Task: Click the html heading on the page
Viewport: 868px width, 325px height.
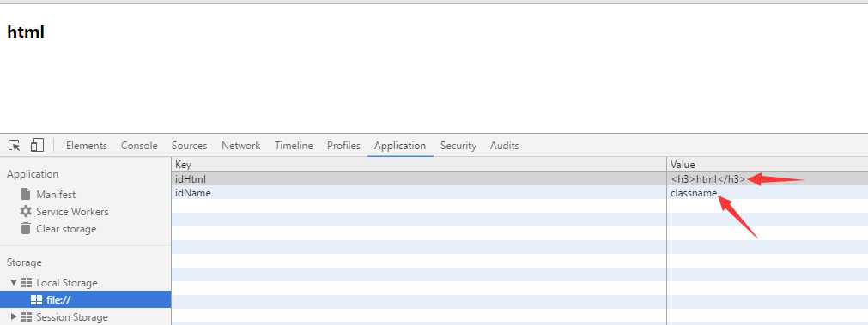Action: coord(26,32)
